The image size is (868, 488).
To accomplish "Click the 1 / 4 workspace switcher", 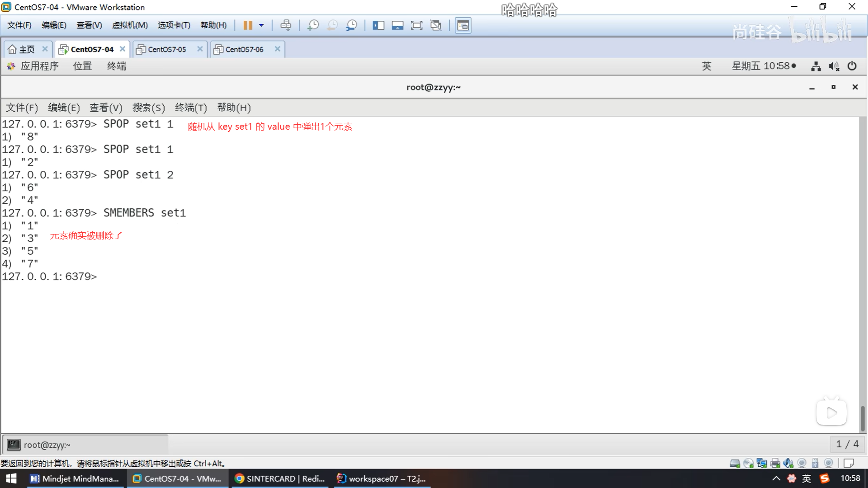I will point(847,444).
